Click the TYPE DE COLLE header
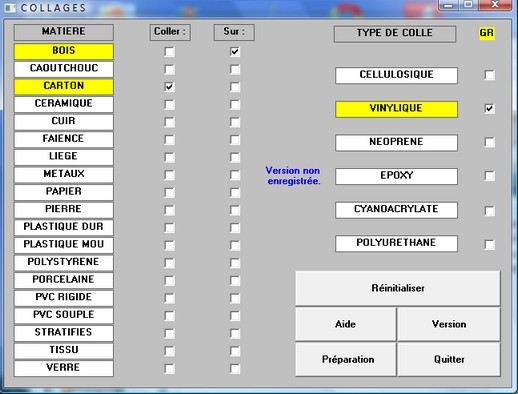518x394 pixels. click(x=395, y=34)
